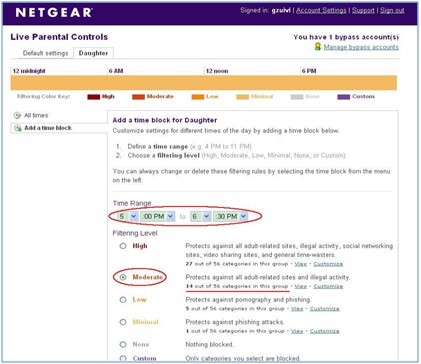The image size is (421, 364).
Task: Open the end hour dropdown showing 6
Action: 201,216
